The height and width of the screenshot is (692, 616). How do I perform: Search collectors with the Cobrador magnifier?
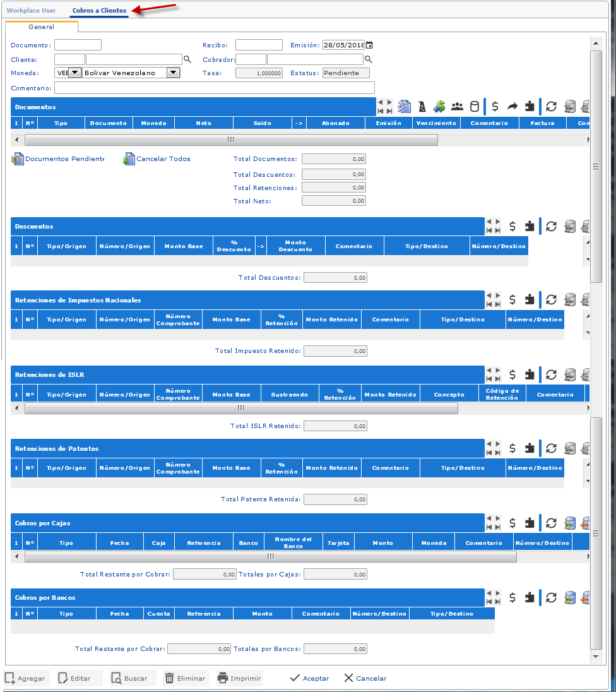(369, 59)
